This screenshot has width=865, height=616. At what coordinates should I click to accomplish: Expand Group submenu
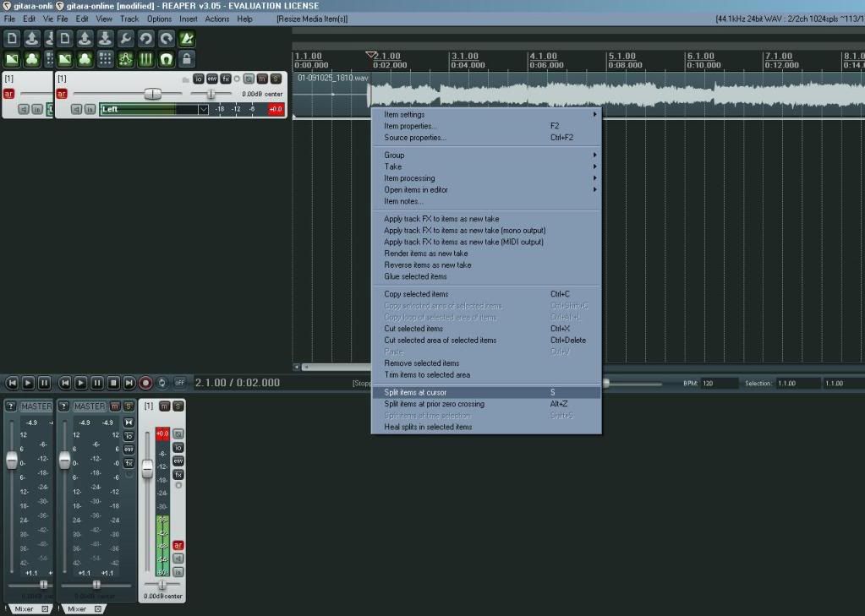coord(486,155)
